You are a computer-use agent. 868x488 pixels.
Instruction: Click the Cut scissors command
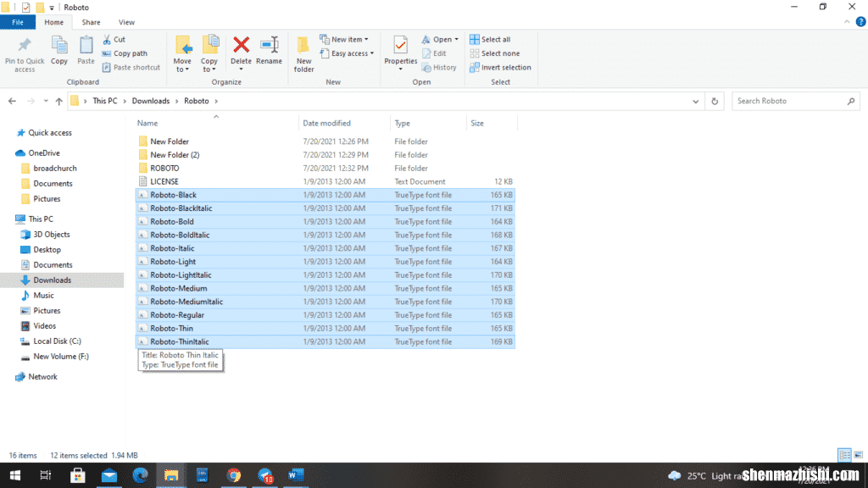coord(114,39)
